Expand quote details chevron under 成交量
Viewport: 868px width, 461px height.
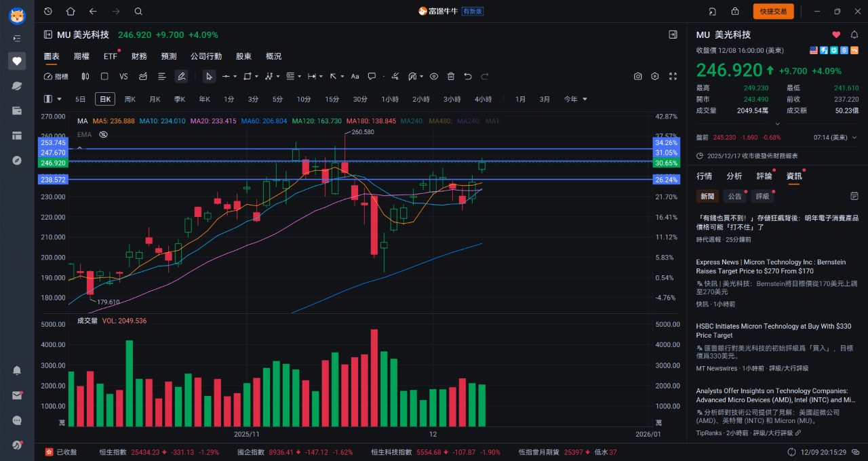point(777,123)
